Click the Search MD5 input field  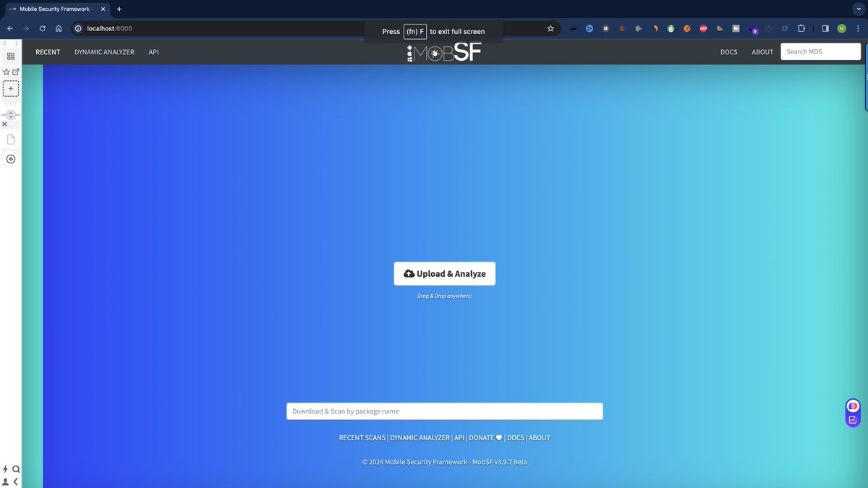[x=820, y=51]
